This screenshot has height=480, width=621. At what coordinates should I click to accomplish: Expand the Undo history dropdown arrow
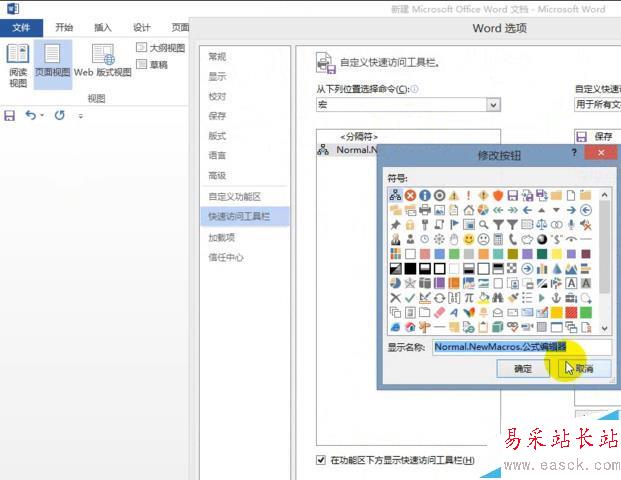click(42, 116)
